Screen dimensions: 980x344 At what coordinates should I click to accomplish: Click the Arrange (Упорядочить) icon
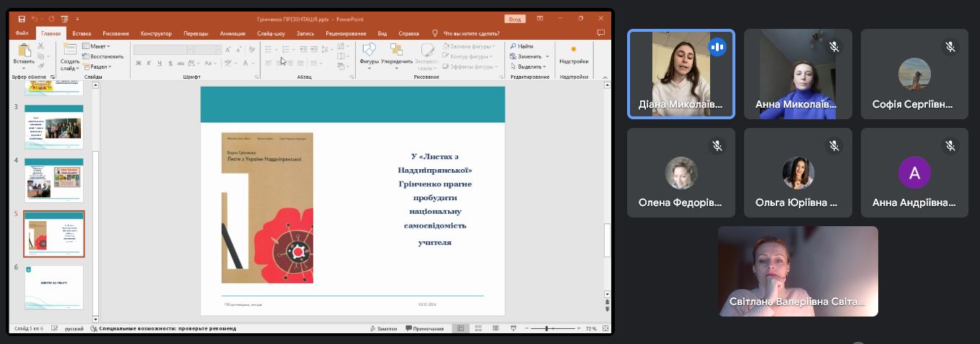click(396, 53)
